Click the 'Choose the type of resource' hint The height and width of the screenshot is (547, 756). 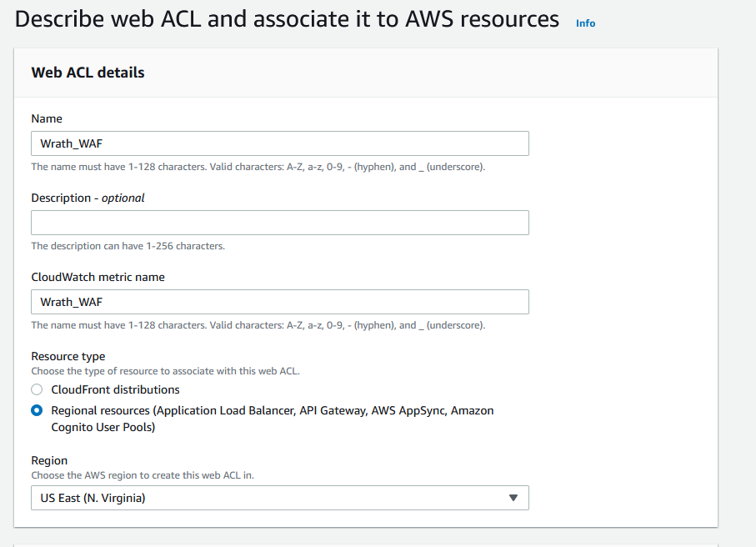pyautogui.click(x=164, y=371)
